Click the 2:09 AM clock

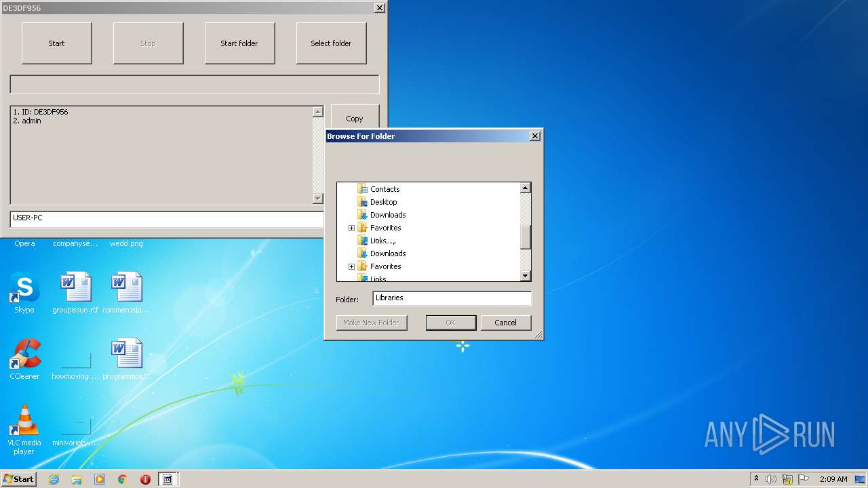tap(833, 479)
